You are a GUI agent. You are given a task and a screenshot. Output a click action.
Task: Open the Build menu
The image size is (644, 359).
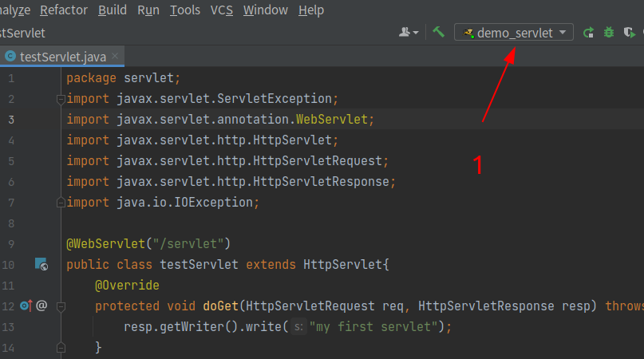113,10
